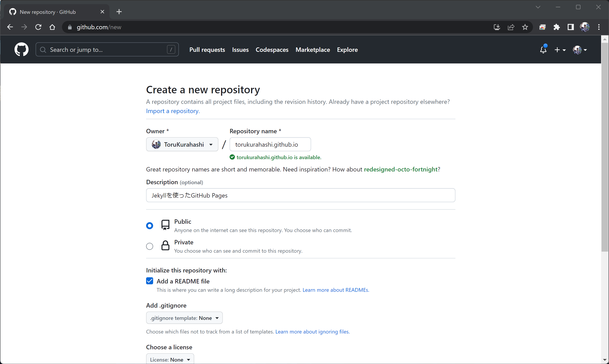Open Chrome's three-dot menu

coord(599,27)
